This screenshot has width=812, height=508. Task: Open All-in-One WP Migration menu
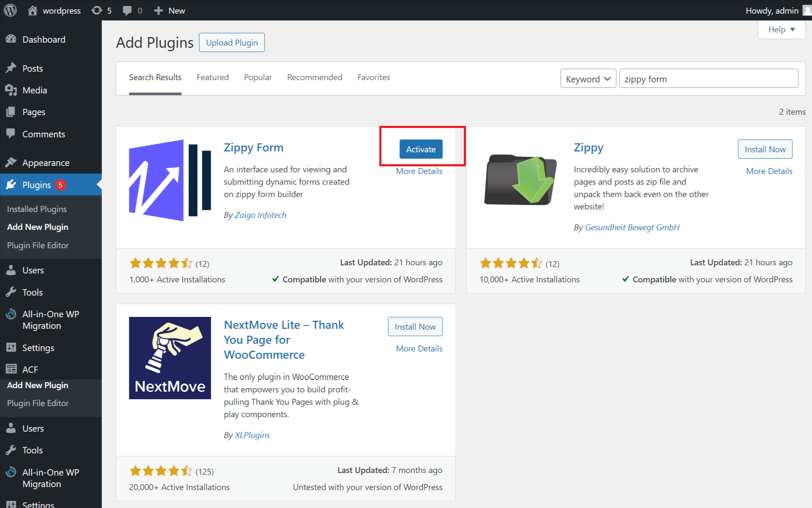(x=50, y=319)
